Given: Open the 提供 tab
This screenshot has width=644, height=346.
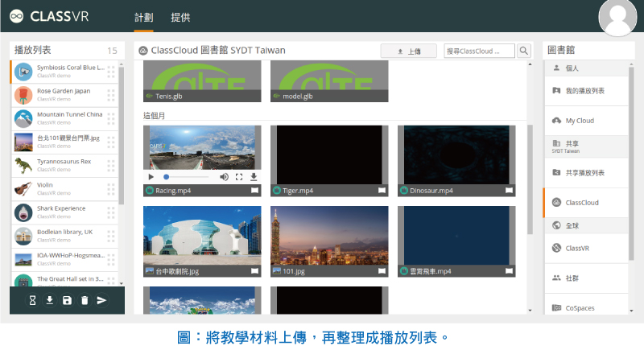Looking at the screenshot, I should (181, 17).
